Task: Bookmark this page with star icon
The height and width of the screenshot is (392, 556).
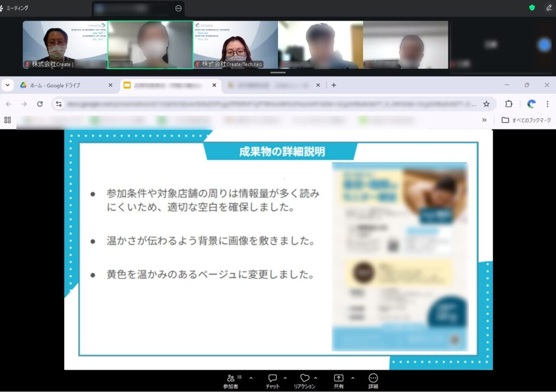Action: pos(486,104)
